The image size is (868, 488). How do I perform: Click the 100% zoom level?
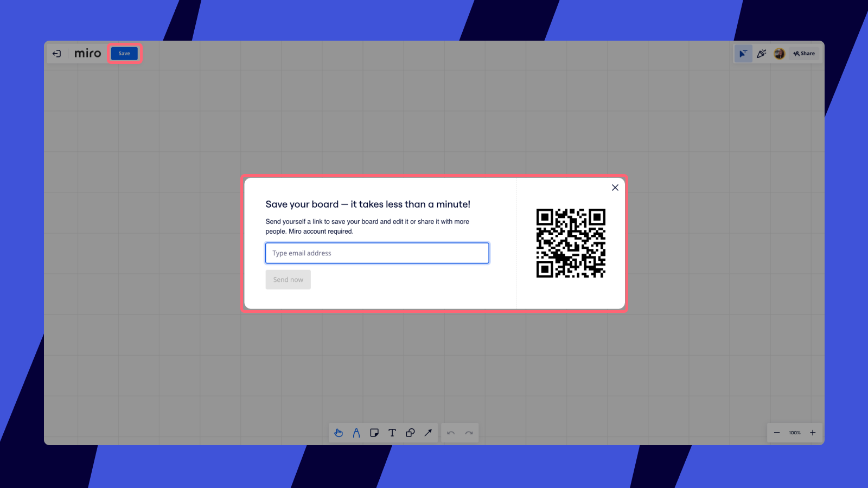pyautogui.click(x=795, y=433)
